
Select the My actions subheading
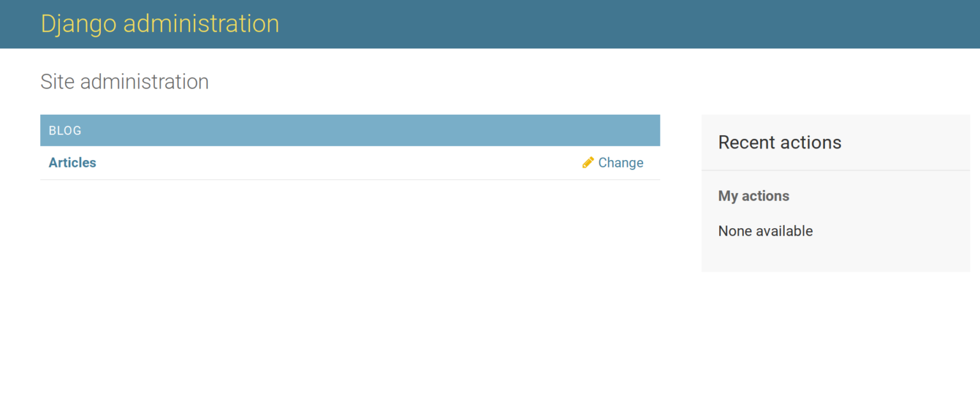(754, 196)
